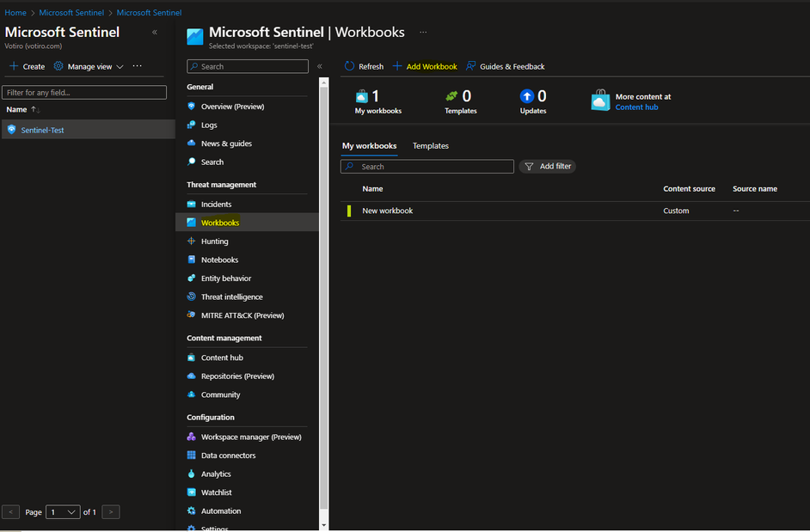Click the Guides & Feedback person icon
810x532 pixels.
tap(470, 66)
